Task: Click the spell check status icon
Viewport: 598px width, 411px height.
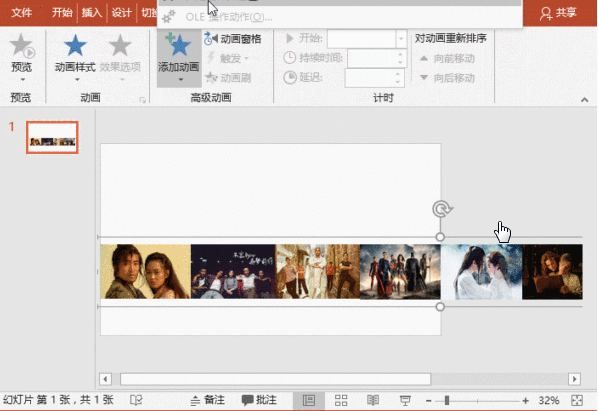Action: pyautogui.click(x=136, y=400)
